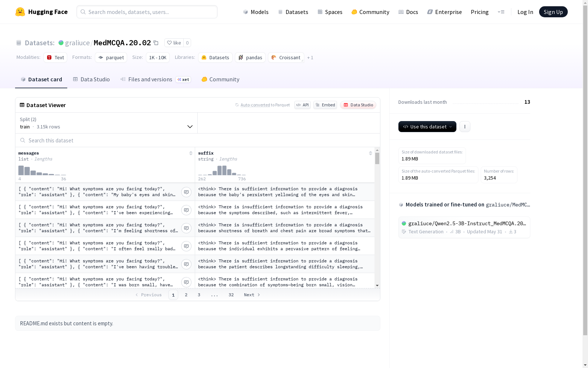Expand the Use this dataset menu
The width and height of the screenshot is (588, 368).
pos(427,127)
